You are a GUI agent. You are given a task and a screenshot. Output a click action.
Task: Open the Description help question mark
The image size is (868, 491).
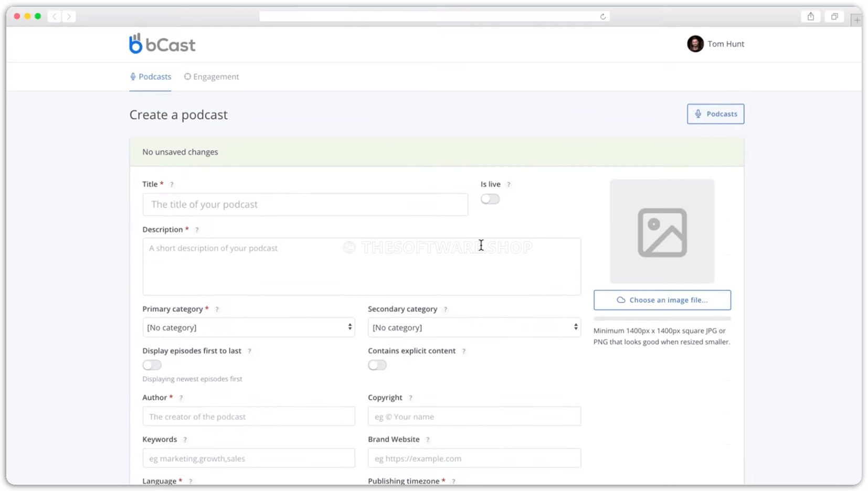pyautogui.click(x=197, y=230)
